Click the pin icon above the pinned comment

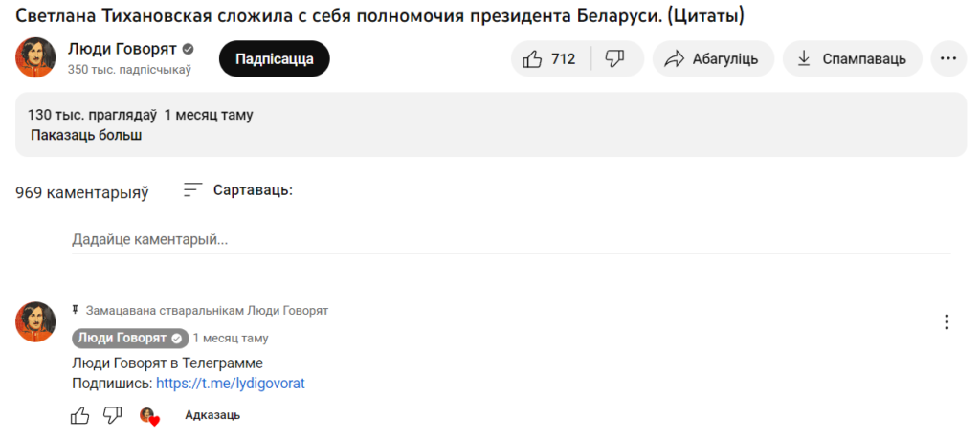coord(76,311)
